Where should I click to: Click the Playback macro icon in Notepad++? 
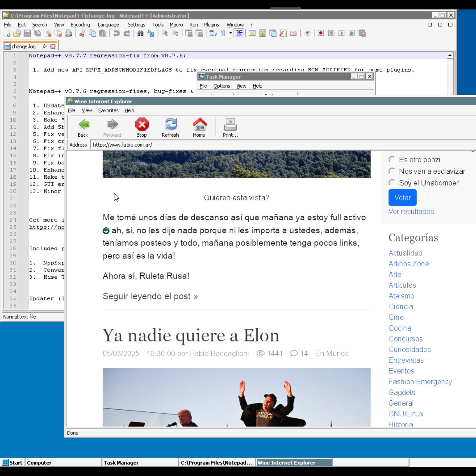342,33
